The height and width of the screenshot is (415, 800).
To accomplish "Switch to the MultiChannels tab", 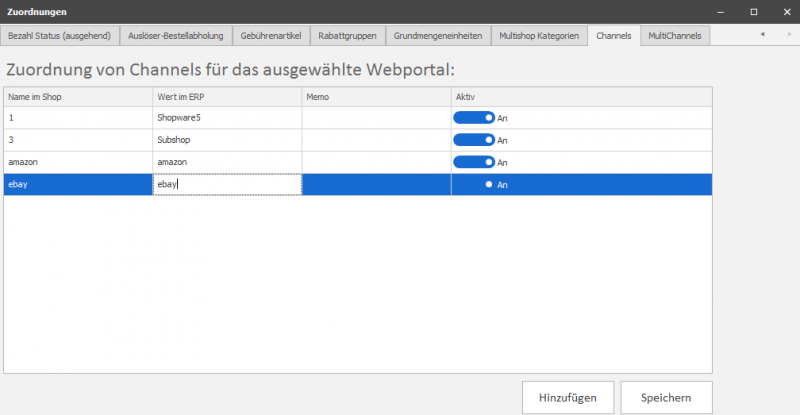I will pyautogui.click(x=676, y=35).
